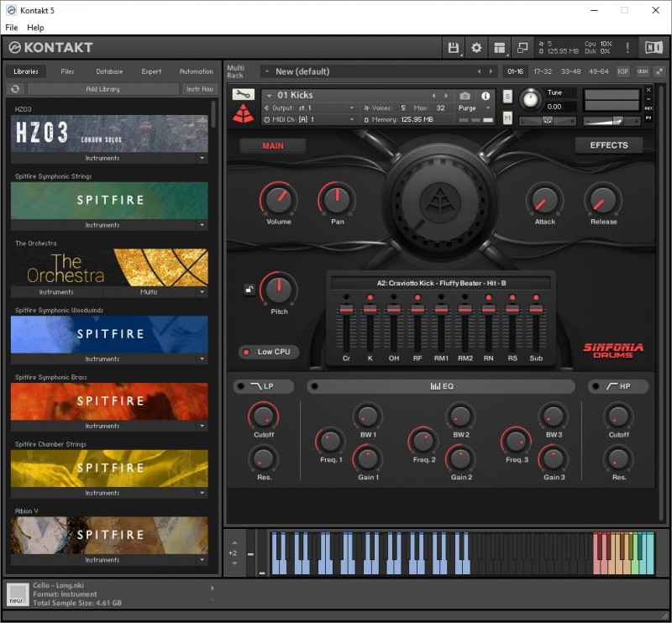Click the camera snapshot icon
This screenshot has width=672, height=623.
(465, 96)
